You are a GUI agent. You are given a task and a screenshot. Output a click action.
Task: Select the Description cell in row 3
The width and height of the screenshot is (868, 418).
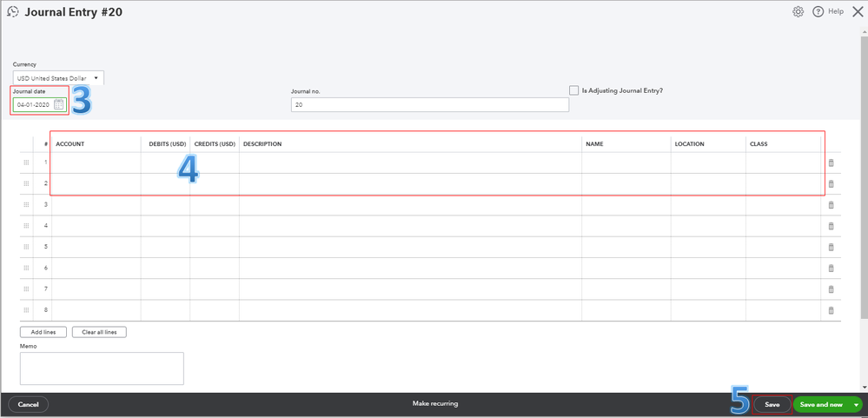(410, 205)
